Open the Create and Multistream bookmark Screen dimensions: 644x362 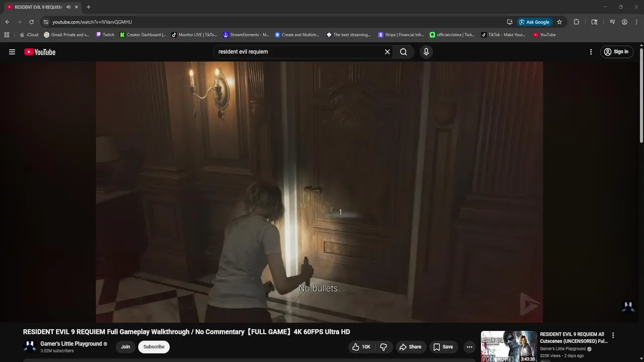297,35
